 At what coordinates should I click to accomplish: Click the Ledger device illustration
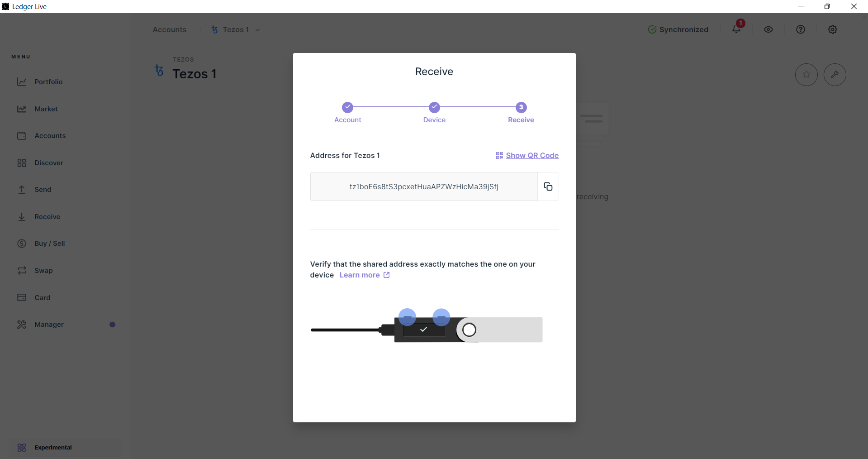click(427, 326)
